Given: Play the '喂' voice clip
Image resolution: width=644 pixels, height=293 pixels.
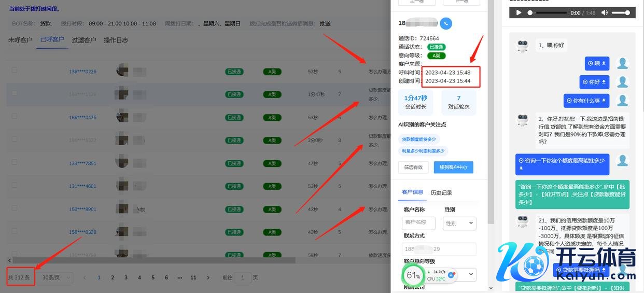Looking at the screenshot, I should coord(591,63).
